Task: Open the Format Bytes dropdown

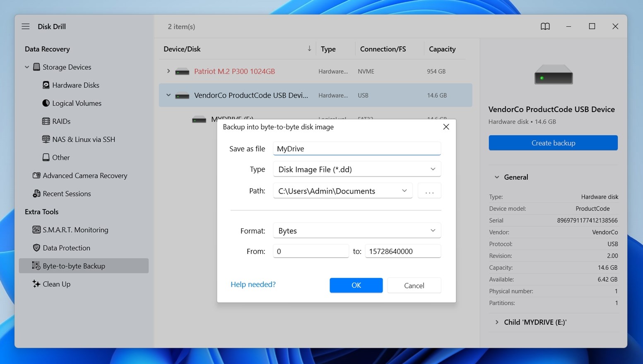Action: [x=357, y=230]
